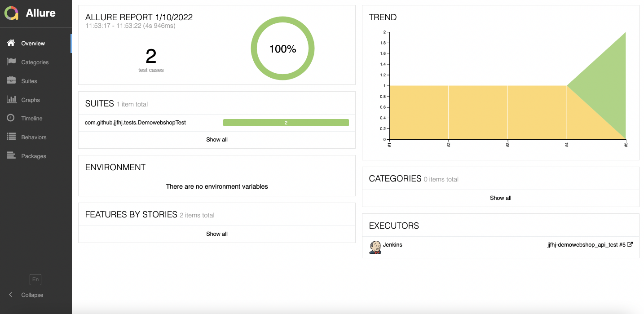Show all suites
Viewport: 644px width, 314px height.
[217, 140]
